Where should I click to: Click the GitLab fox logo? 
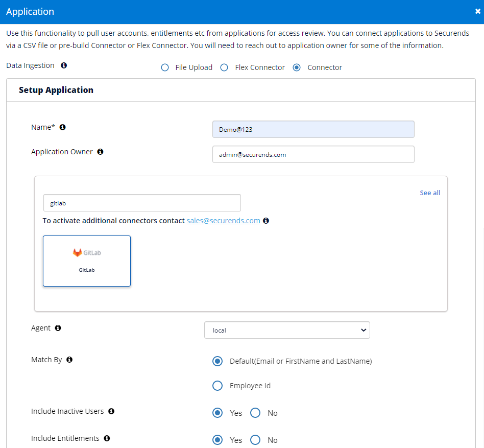[x=77, y=252]
